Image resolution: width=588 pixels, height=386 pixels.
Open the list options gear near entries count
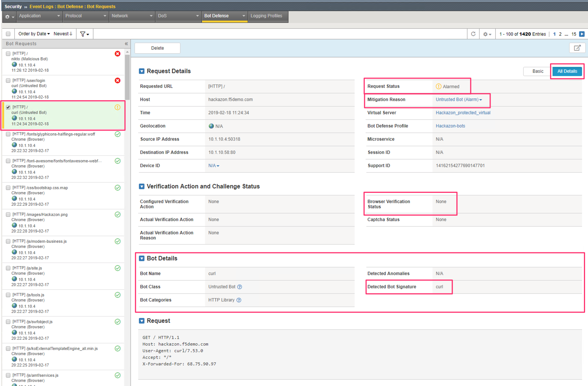pos(487,34)
